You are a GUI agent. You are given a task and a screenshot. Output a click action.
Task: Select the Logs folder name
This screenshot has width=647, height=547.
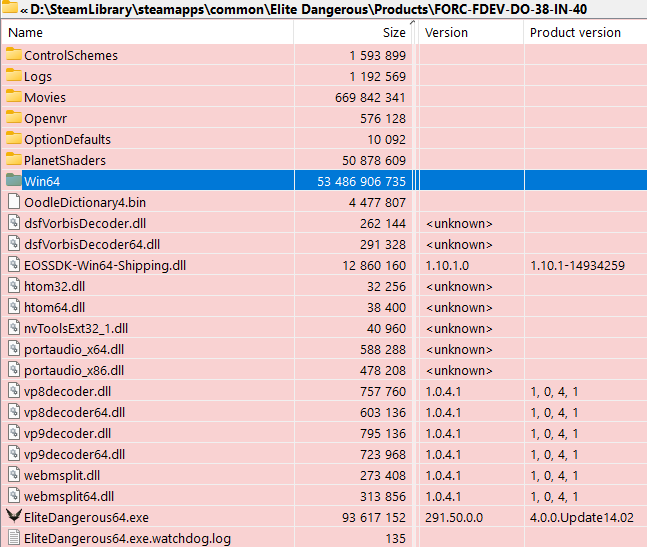pyautogui.click(x=38, y=76)
